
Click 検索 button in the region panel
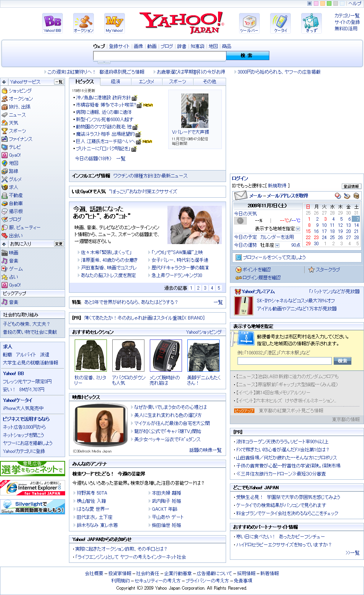pyautogui.click(x=343, y=361)
